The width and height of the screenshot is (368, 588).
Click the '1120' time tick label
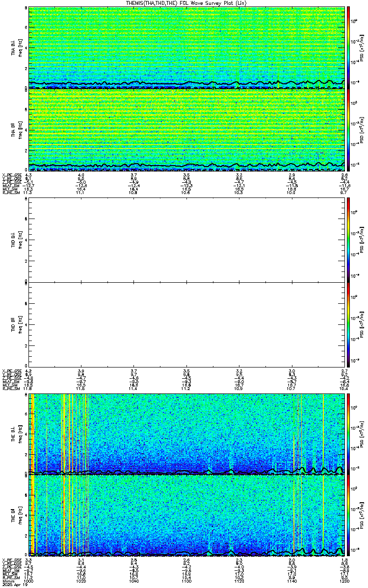(x=240, y=581)
